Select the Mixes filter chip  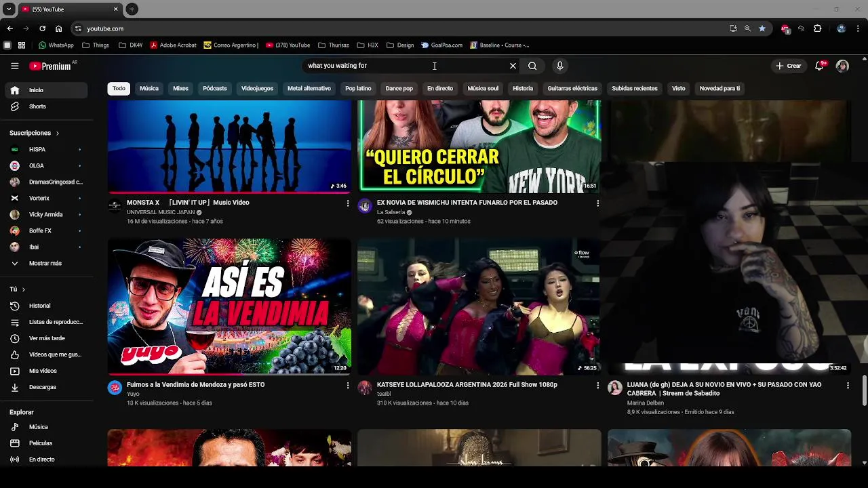pyautogui.click(x=180, y=89)
